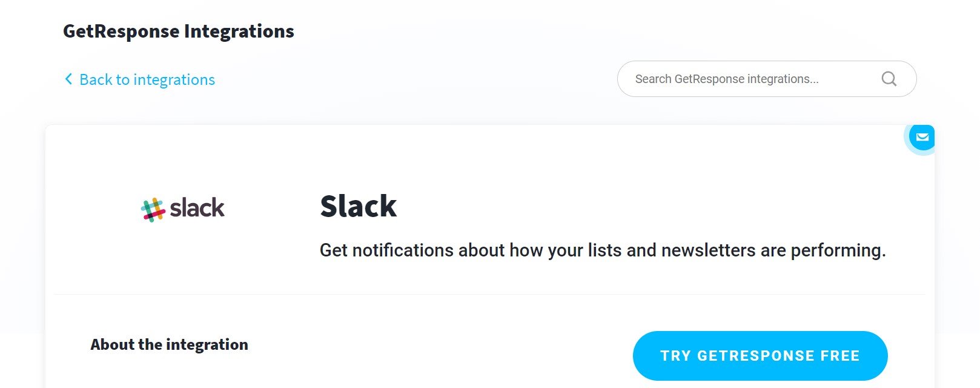Image resolution: width=980 pixels, height=388 pixels.
Task: Click the horizontal divider under the description
Action: tap(489, 295)
